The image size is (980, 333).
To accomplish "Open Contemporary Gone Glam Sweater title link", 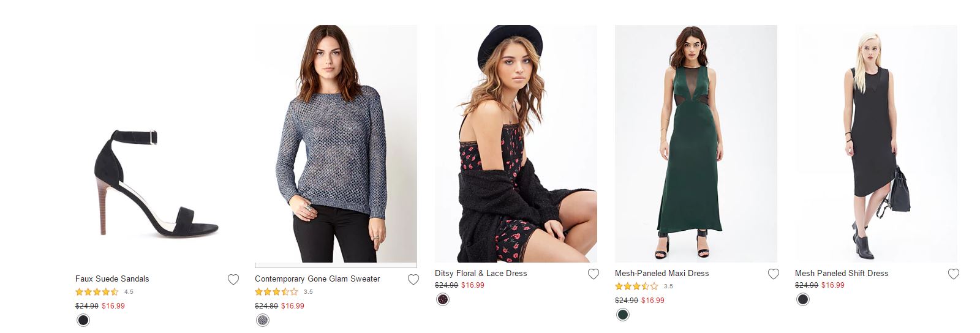I will [x=317, y=279].
